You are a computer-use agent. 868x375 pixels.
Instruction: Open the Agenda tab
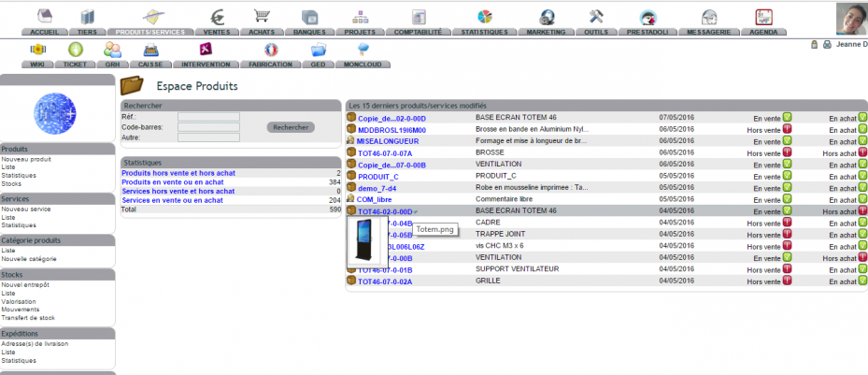(764, 32)
